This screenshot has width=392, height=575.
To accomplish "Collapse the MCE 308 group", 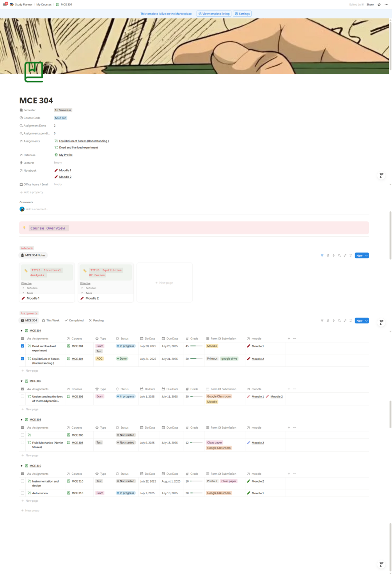I will click(21, 420).
